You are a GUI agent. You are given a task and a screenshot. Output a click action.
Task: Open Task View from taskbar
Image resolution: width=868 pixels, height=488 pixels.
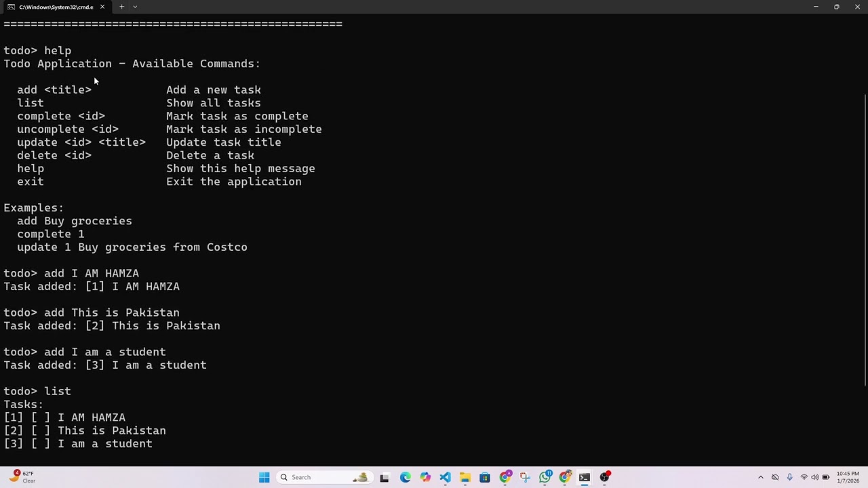(x=384, y=477)
